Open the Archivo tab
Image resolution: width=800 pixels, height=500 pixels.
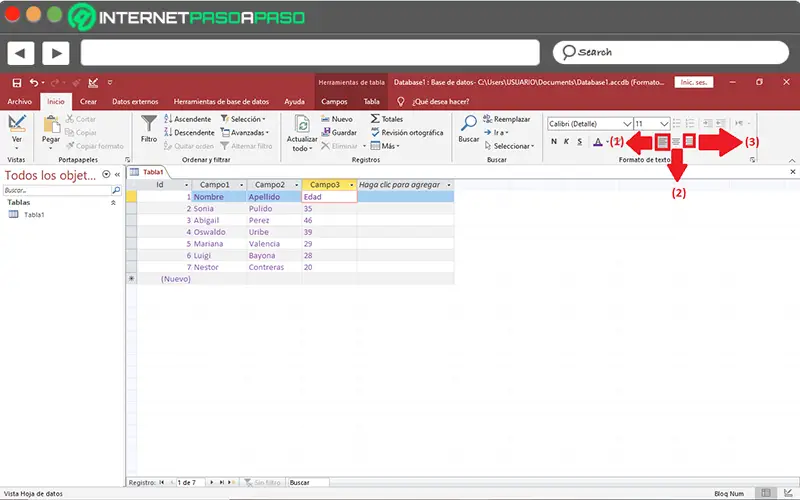click(19, 102)
